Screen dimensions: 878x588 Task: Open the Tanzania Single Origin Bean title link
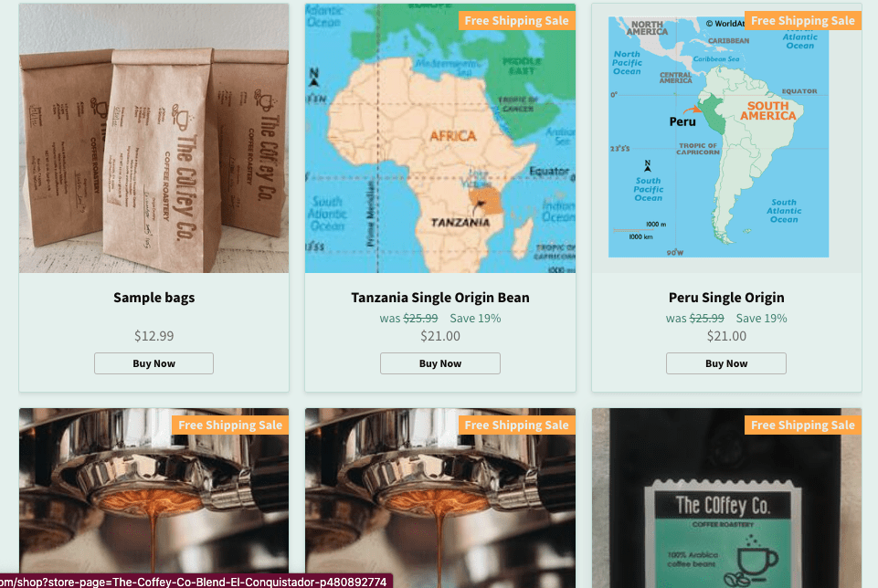click(440, 297)
